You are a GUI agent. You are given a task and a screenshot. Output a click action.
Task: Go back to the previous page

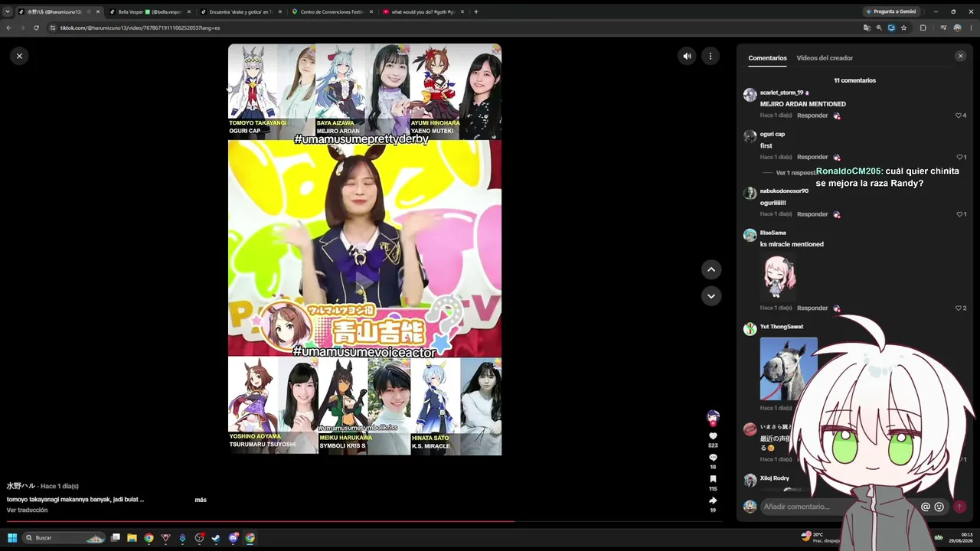(8, 28)
